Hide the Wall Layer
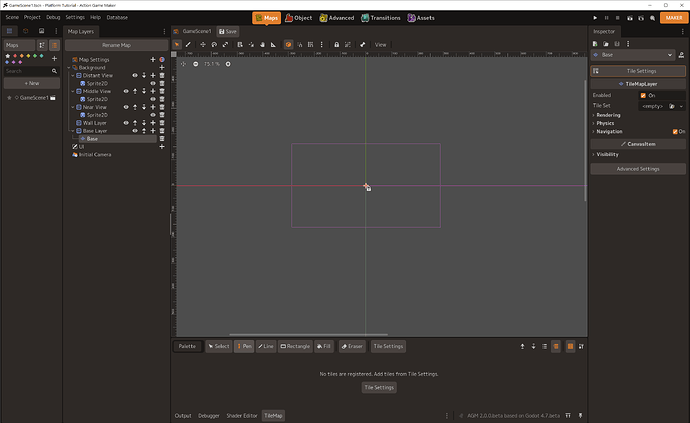 tap(126, 123)
